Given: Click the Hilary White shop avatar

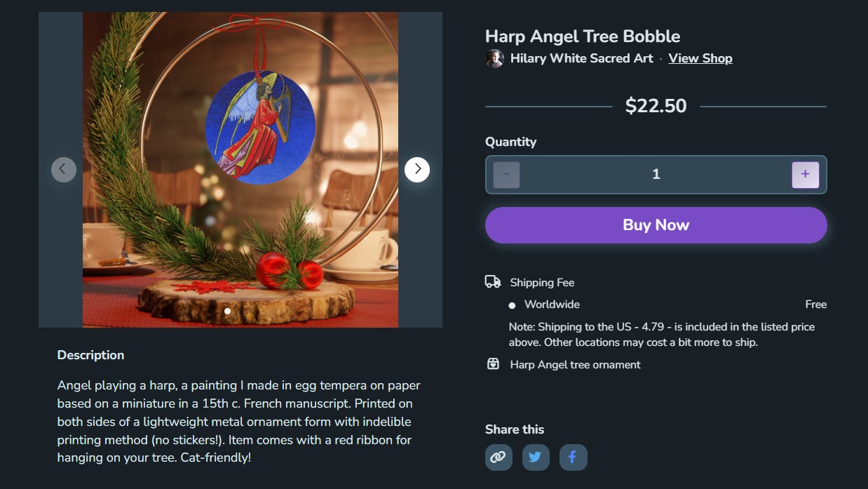Looking at the screenshot, I should click(494, 58).
